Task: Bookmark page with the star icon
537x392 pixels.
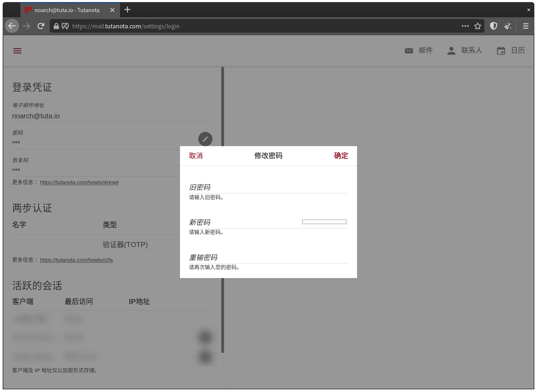Action: coord(477,26)
